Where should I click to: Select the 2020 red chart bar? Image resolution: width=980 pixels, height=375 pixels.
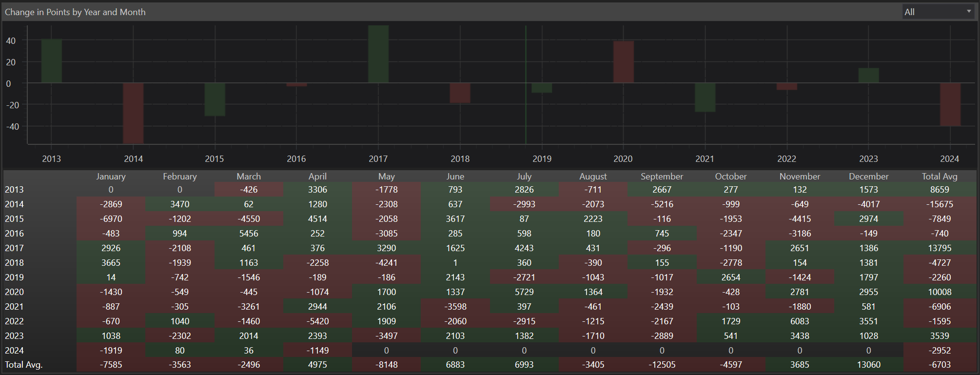[624, 62]
